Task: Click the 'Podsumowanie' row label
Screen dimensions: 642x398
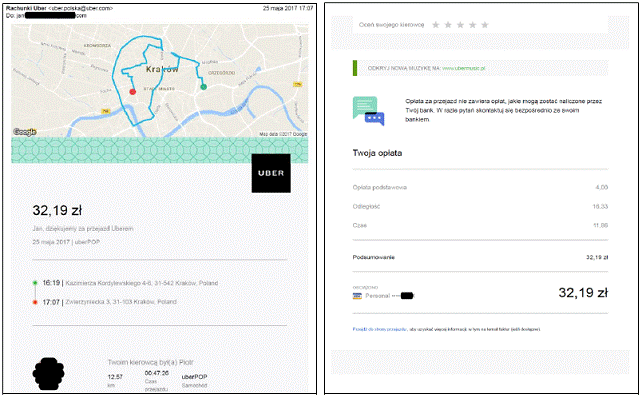Action: [373, 258]
